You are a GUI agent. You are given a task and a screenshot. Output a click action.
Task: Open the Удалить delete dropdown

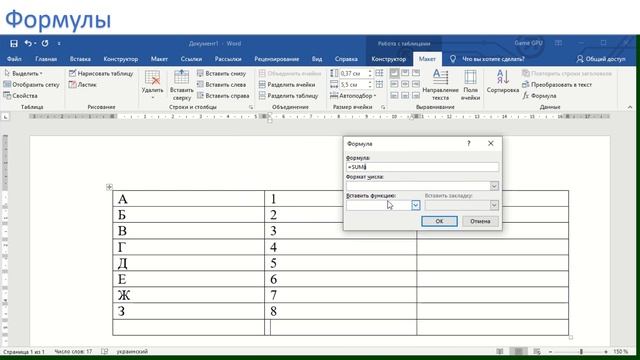pyautogui.click(x=152, y=85)
